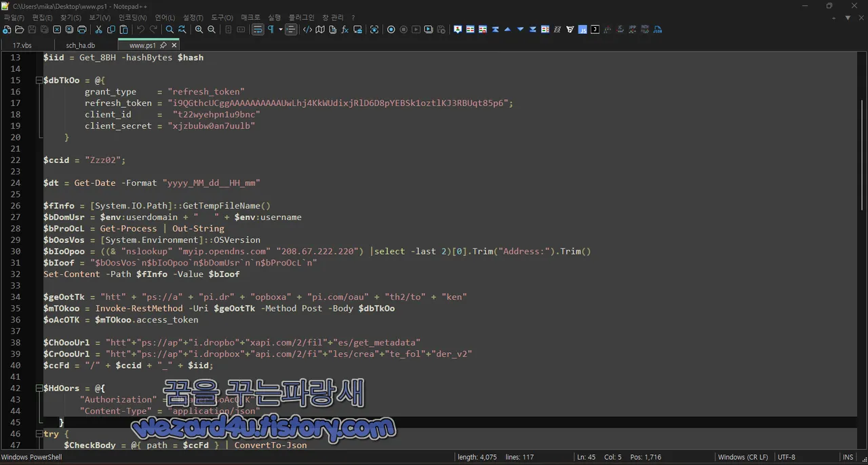Click the Save All toolbar icon

(x=44, y=30)
